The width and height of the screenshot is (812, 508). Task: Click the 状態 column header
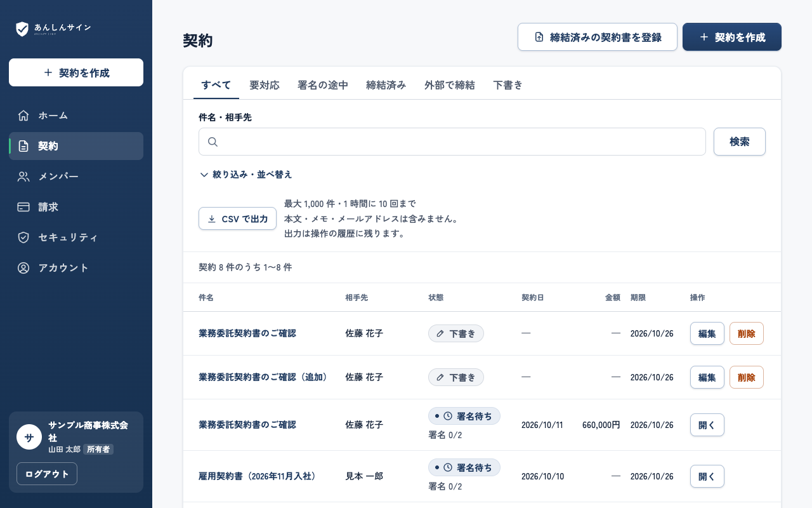click(x=436, y=297)
